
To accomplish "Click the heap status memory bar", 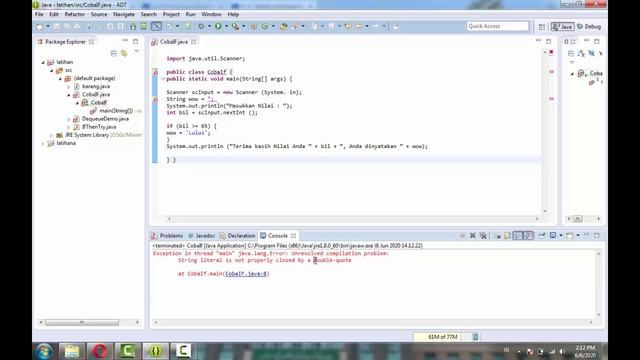I will pos(442,337).
